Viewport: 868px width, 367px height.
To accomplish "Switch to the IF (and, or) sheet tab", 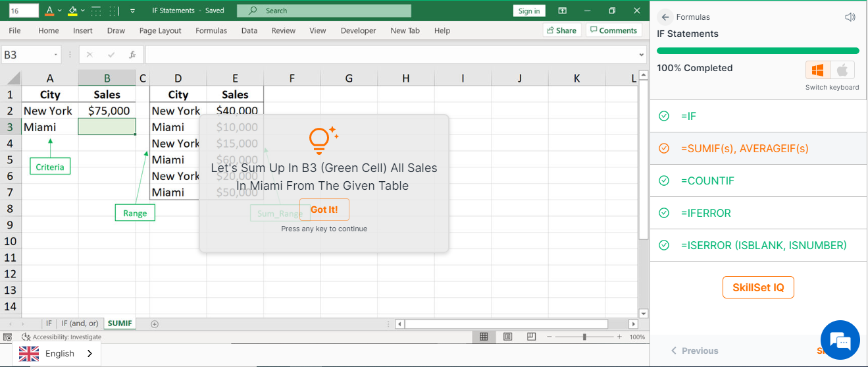I will click(80, 324).
